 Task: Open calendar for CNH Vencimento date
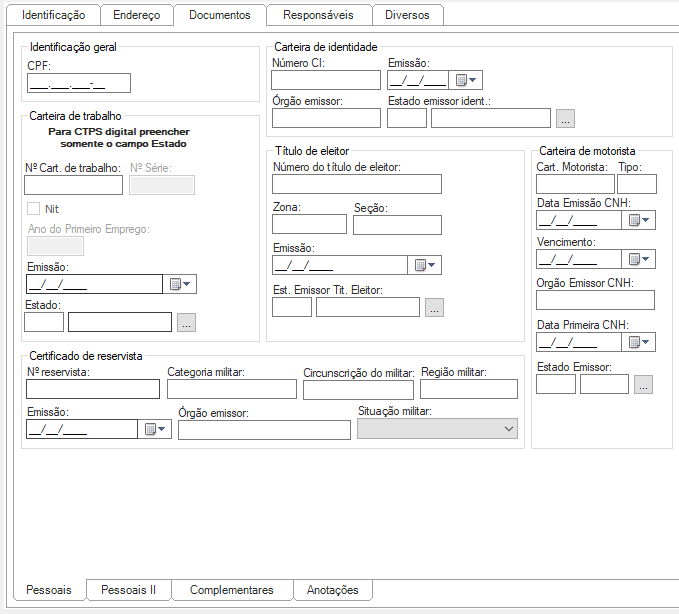coord(640,259)
